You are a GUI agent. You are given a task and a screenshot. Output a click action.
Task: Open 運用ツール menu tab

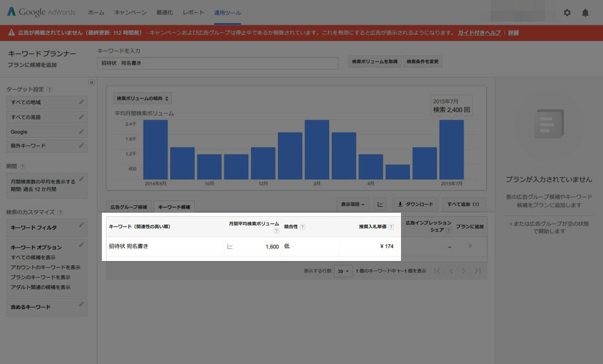[x=228, y=13]
